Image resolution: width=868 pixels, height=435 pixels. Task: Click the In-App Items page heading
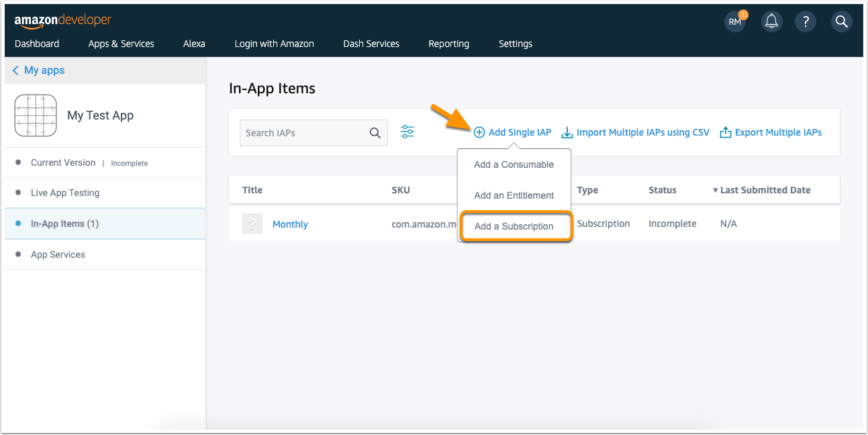(x=272, y=88)
